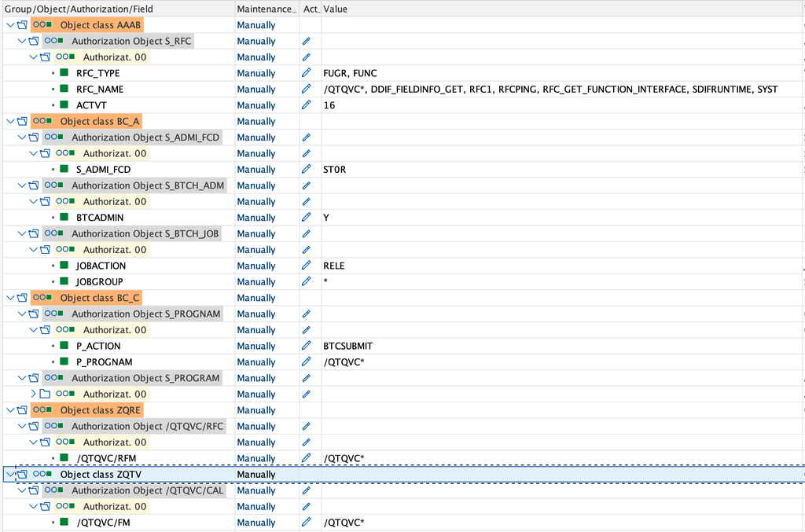Collapse the Object class BC_C node

pos(10,298)
